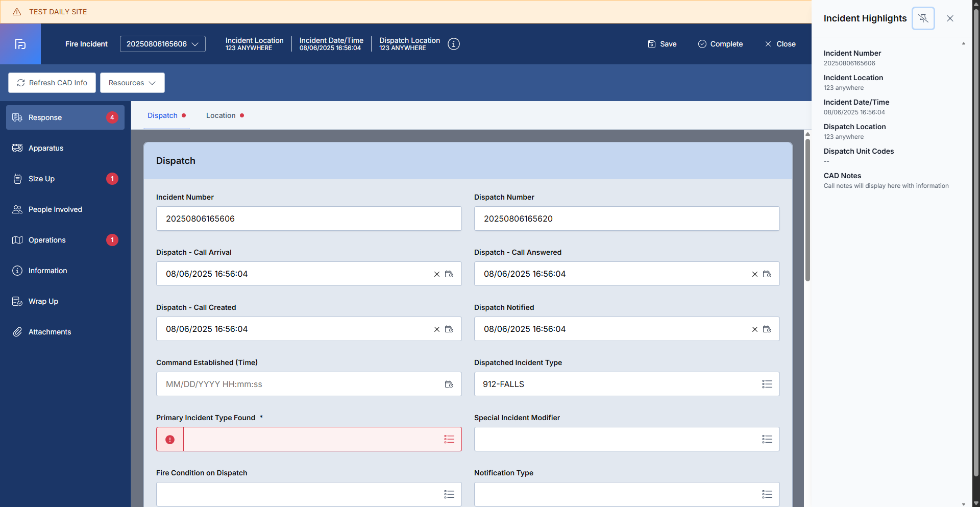Close the incident form
Screen dimensions: 980x507
(780, 44)
